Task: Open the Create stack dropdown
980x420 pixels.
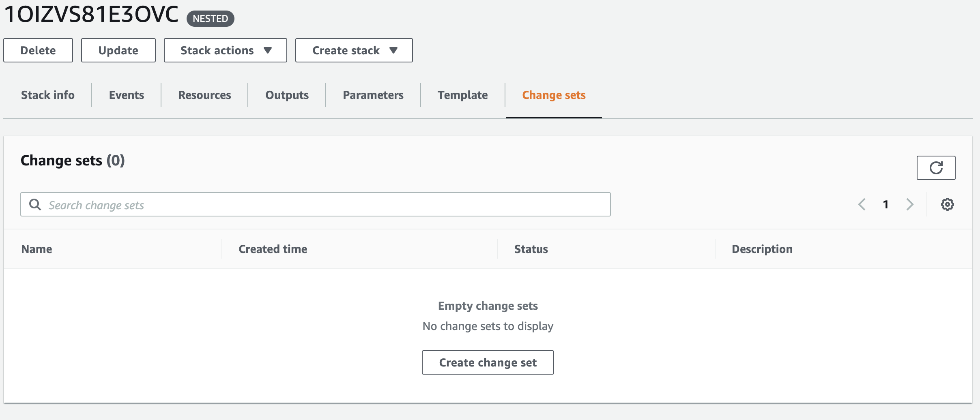Action: (353, 50)
